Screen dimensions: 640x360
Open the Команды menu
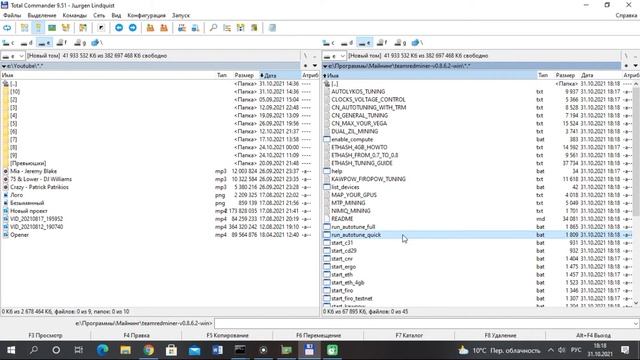[x=75, y=15]
